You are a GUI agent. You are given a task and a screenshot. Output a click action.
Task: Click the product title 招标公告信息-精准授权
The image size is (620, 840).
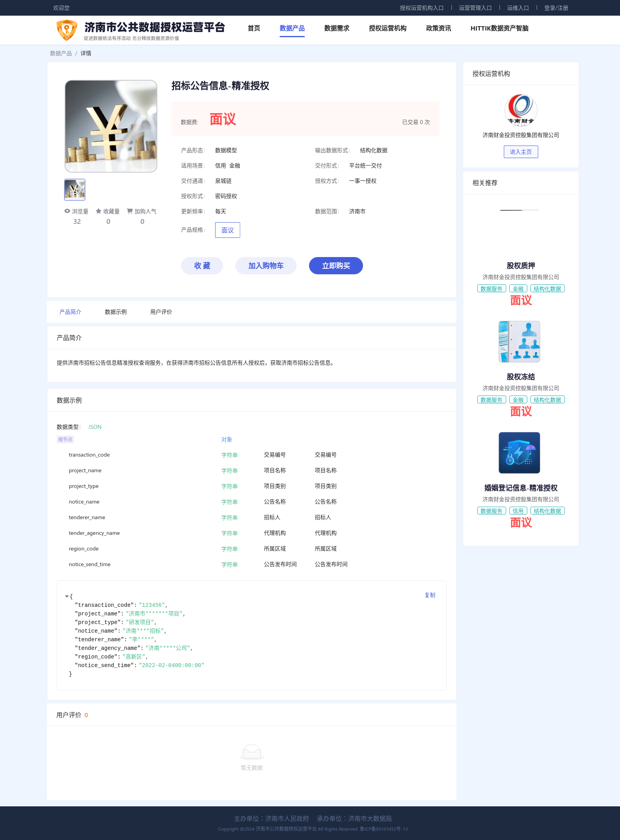[220, 86]
